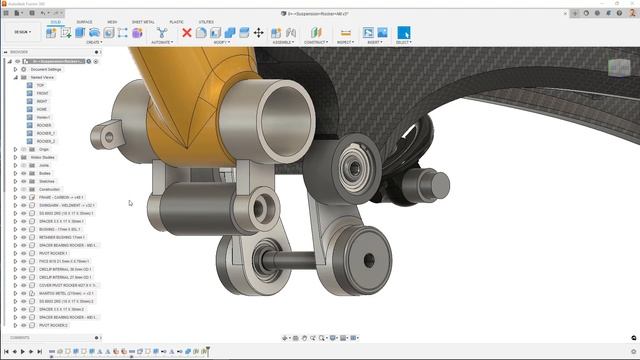This screenshot has width=640, height=360.
Task: Switch to the Utilities tab
Action: click(206, 22)
